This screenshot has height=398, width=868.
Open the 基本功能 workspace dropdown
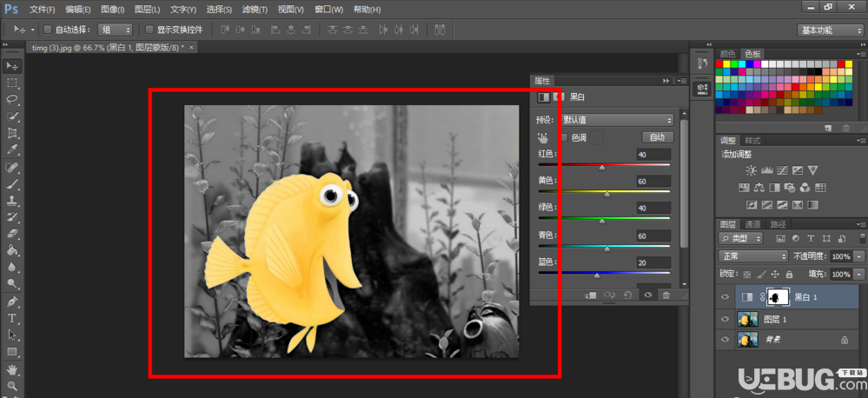(x=831, y=30)
